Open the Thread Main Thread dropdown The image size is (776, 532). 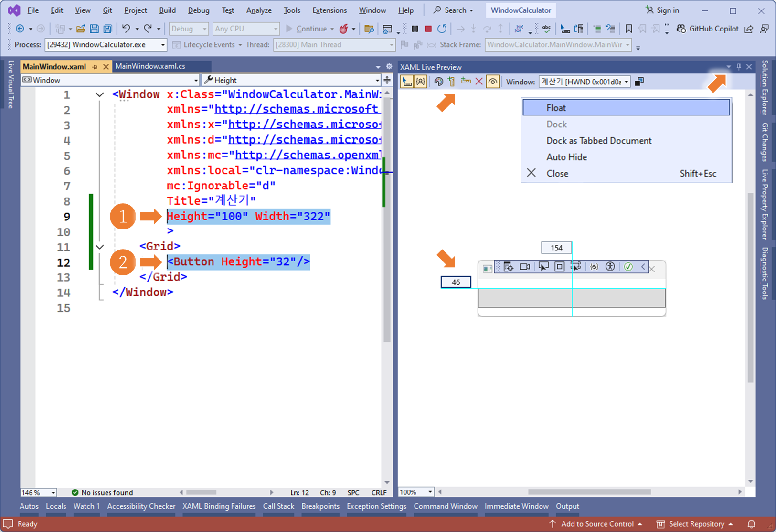click(334, 45)
